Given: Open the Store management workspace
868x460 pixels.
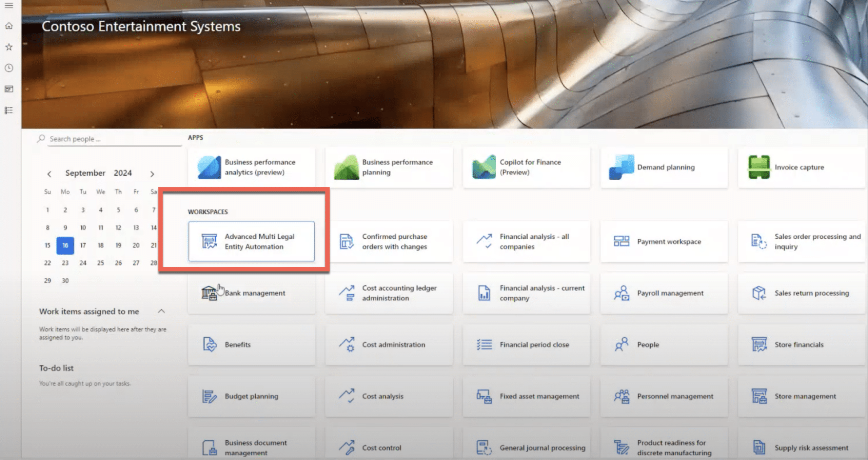Looking at the screenshot, I should pyautogui.click(x=802, y=396).
